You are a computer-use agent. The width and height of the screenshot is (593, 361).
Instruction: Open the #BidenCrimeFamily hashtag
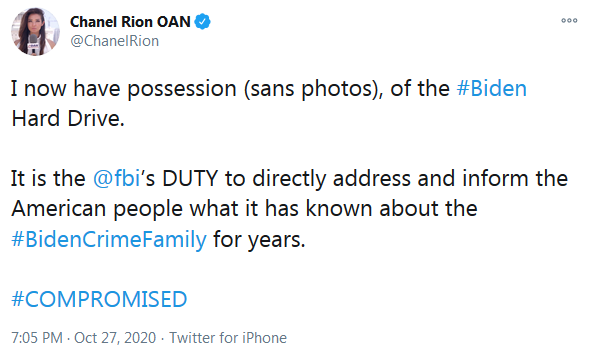click(x=109, y=239)
